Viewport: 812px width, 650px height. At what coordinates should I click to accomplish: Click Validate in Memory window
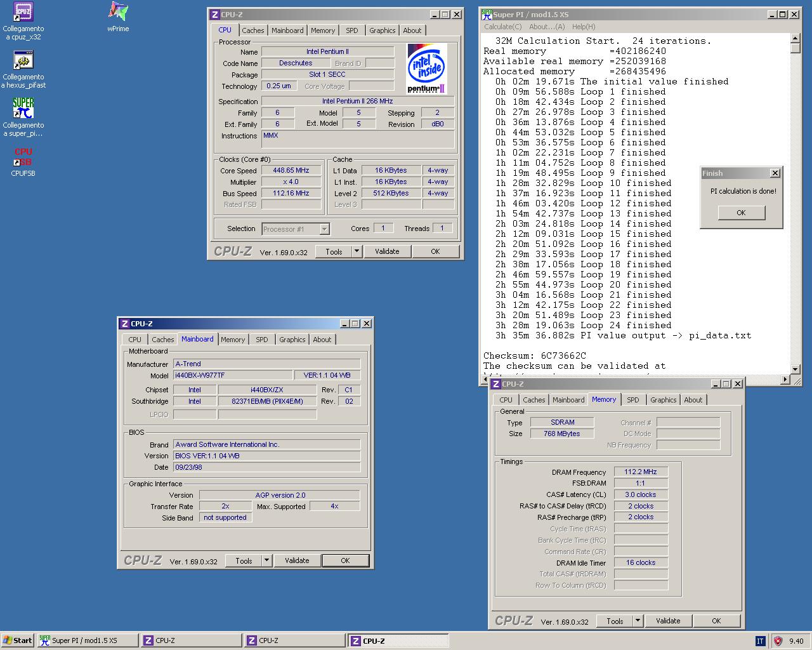point(668,621)
